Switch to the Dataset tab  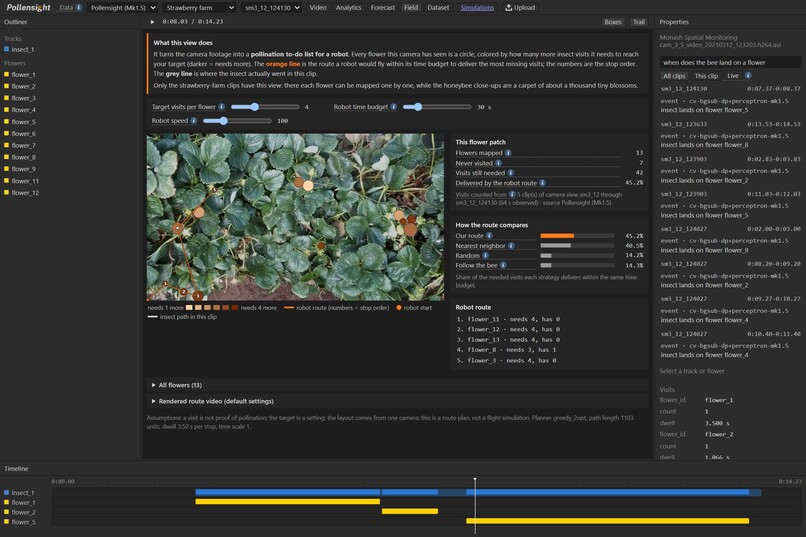438,8
